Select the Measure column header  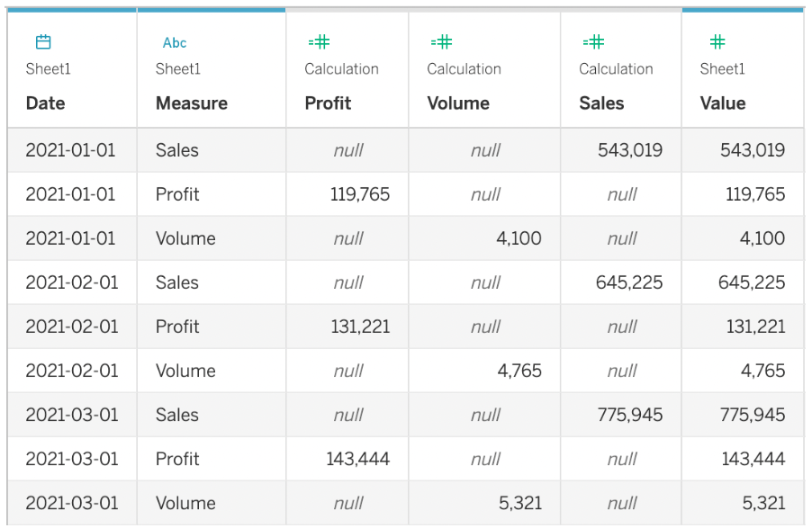[191, 103]
